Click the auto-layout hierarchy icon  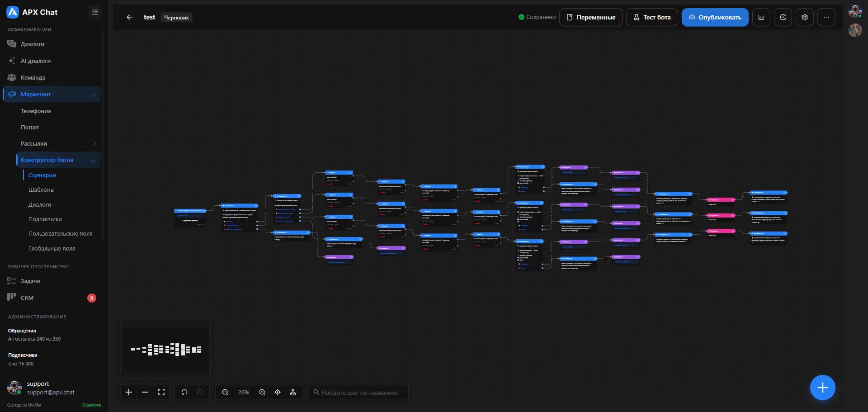click(x=293, y=392)
